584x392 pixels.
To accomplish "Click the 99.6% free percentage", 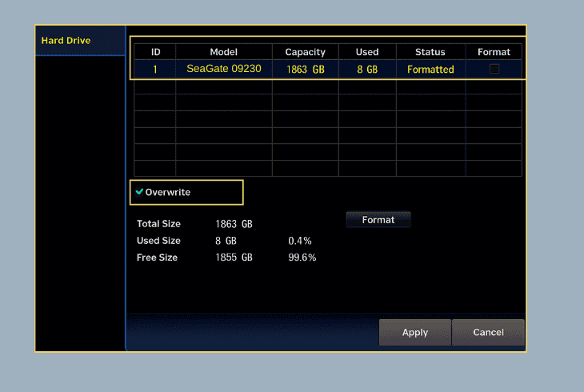I will (302, 258).
